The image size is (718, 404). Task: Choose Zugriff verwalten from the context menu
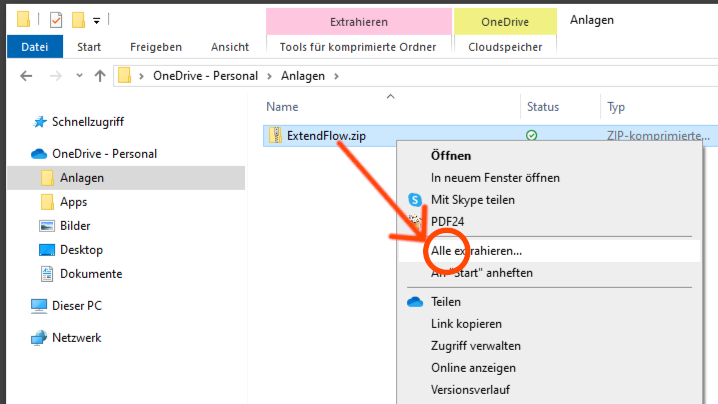(x=476, y=346)
